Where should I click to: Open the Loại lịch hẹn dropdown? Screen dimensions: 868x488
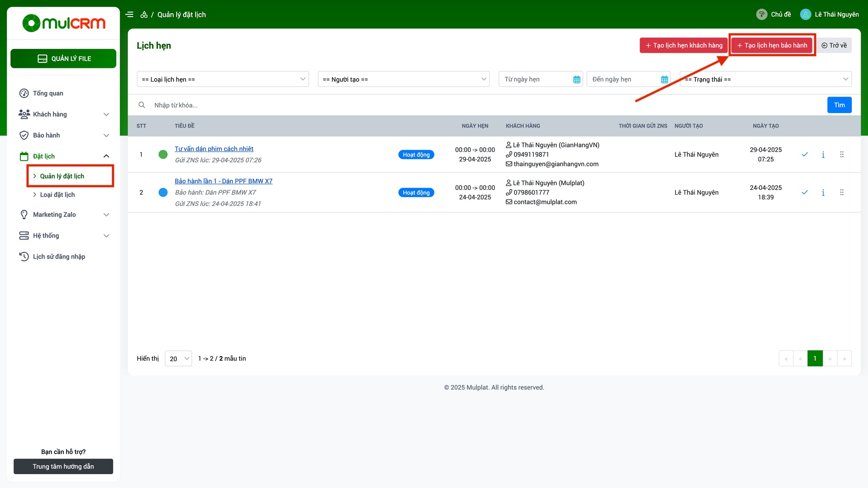[x=222, y=79]
